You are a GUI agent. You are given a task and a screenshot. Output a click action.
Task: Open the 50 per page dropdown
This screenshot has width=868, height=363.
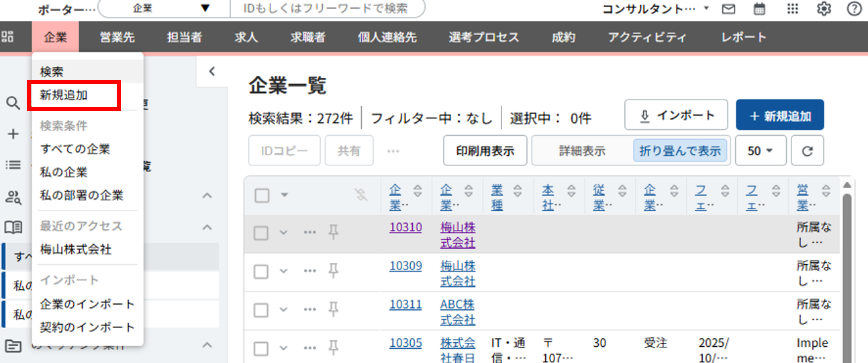tap(760, 151)
